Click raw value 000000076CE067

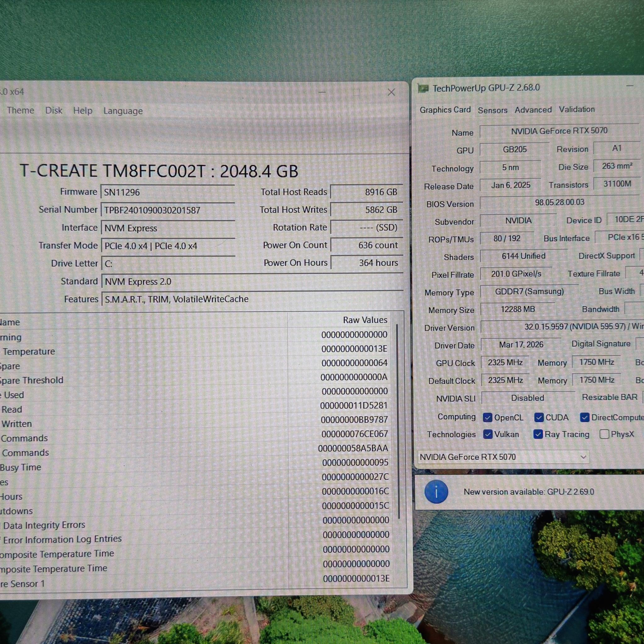(x=355, y=434)
